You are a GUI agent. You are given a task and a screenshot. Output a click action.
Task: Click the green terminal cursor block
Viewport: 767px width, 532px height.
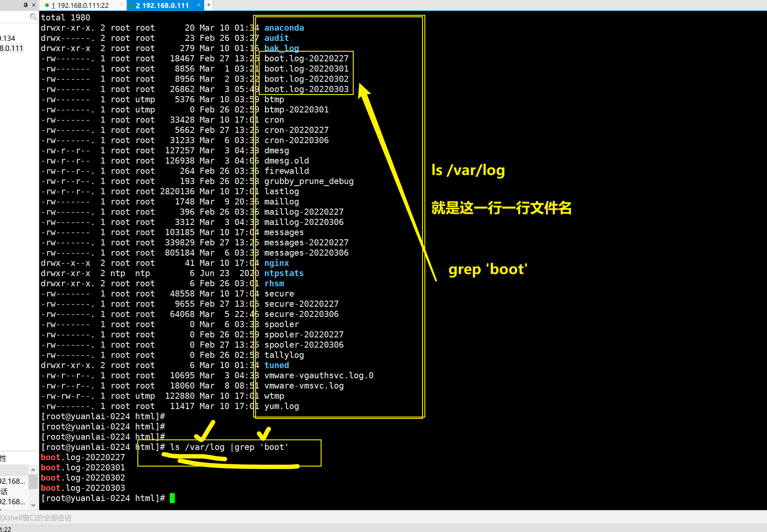pos(172,498)
